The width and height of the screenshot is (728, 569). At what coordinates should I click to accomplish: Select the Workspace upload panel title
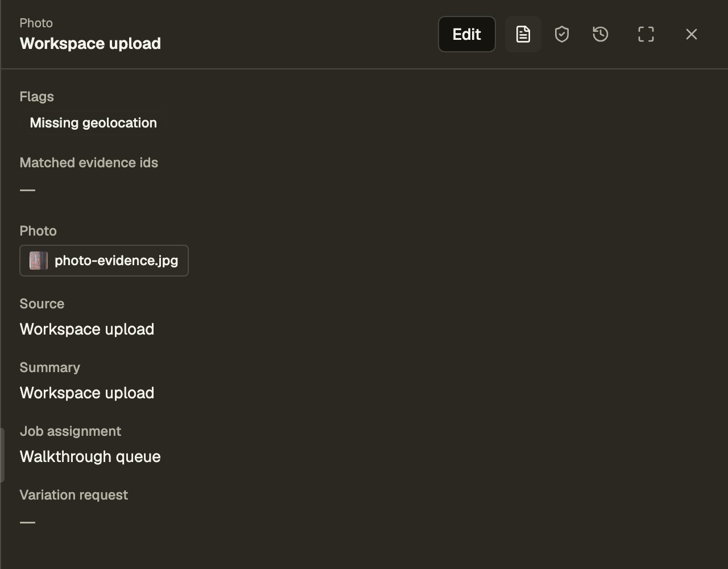pyautogui.click(x=90, y=43)
